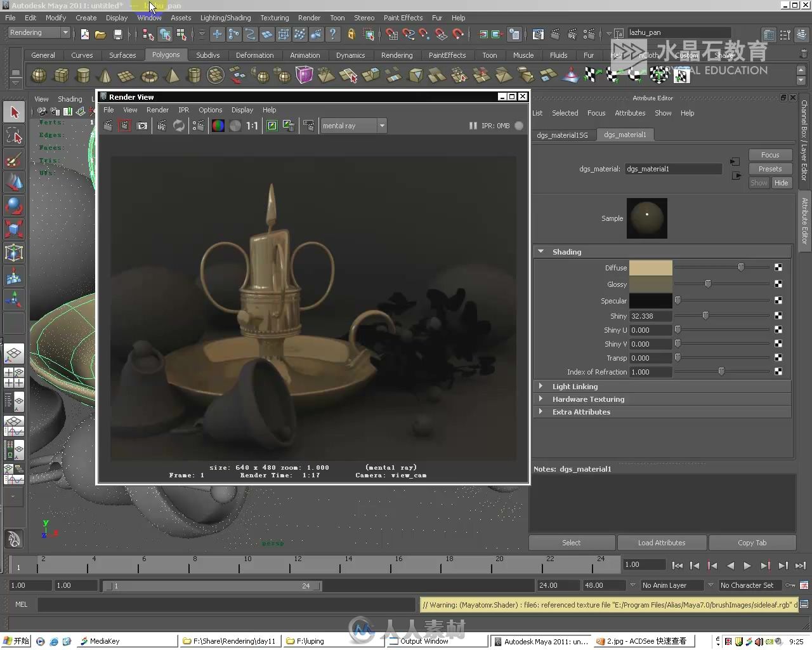
Task: Render region in Render View toolbar
Action: tap(125, 126)
